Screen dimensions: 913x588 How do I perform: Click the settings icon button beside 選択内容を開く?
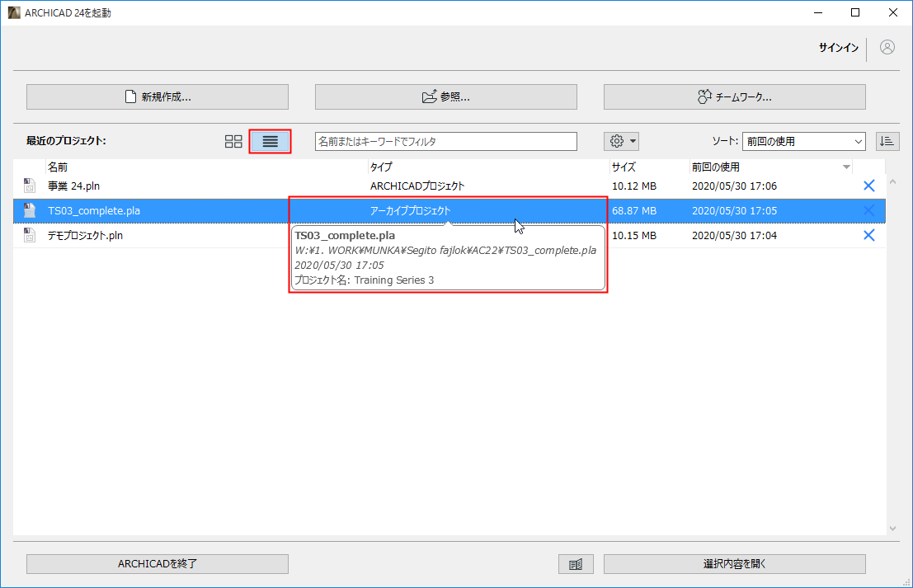tap(576, 564)
